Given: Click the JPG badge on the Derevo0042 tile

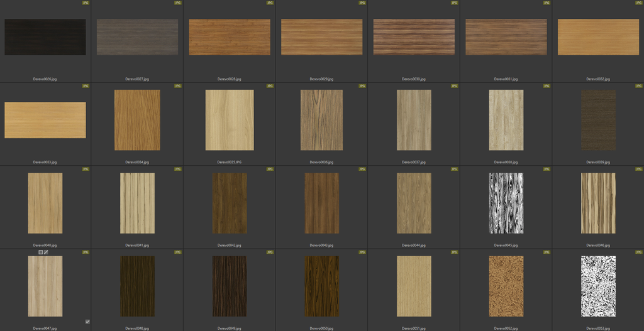Looking at the screenshot, I should (270, 169).
